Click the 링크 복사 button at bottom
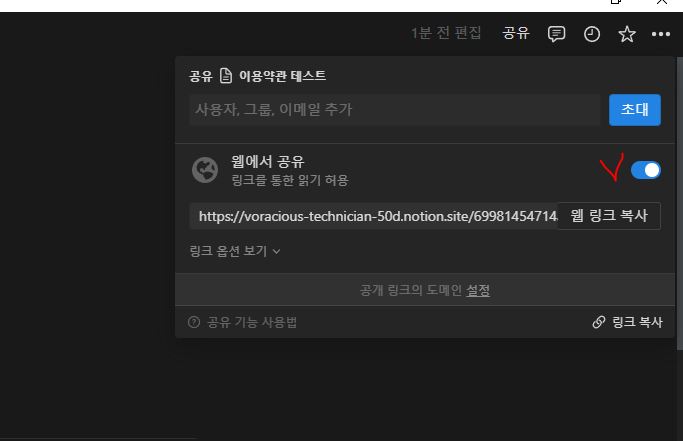Screen dimensions: 683x441 (x=628, y=322)
